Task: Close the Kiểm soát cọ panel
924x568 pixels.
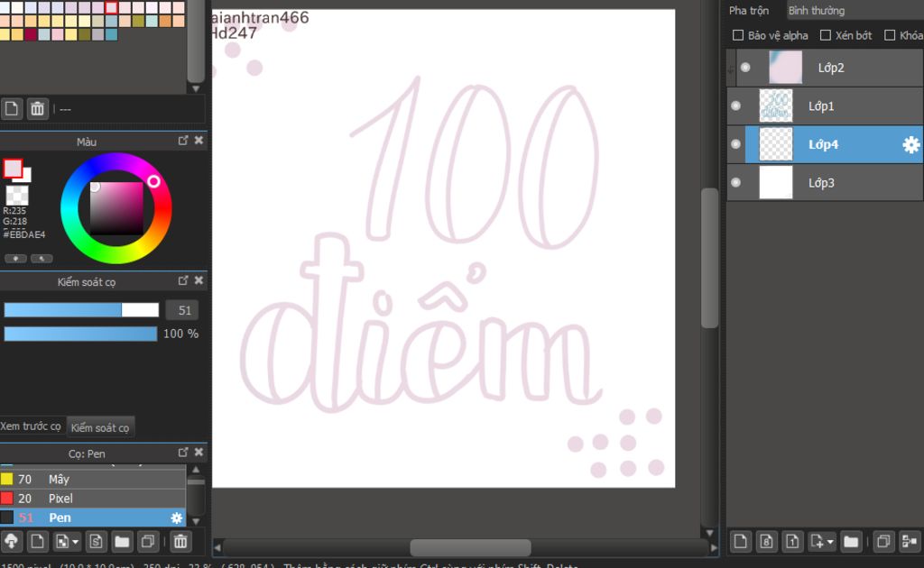Action: point(199,280)
